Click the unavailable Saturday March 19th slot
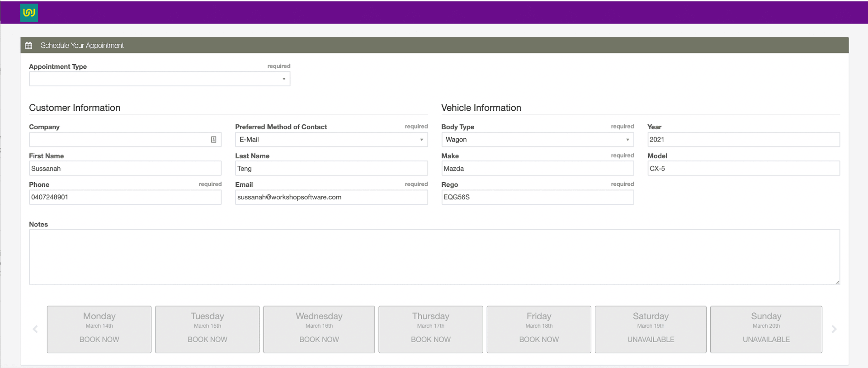The height and width of the screenshot is (368, 868). point(651,330)
